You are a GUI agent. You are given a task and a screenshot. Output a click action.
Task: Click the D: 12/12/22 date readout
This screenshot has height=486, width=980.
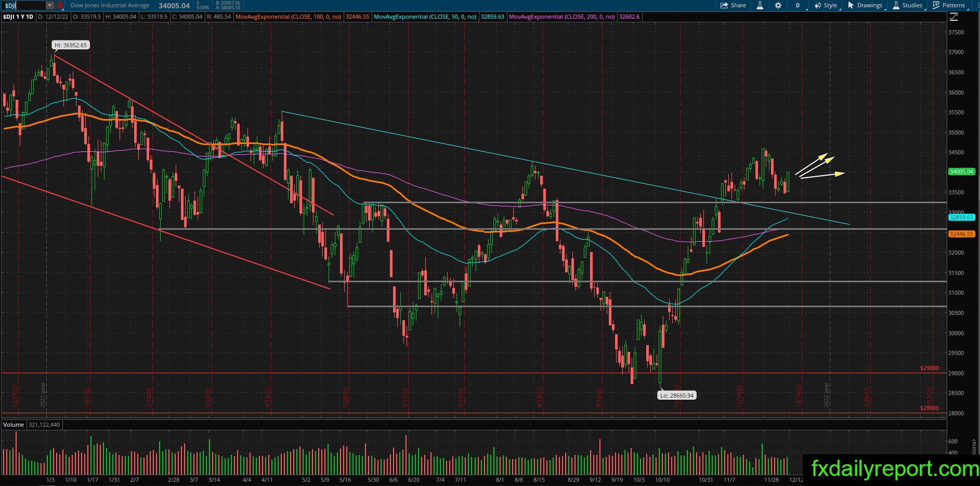pos(54,17)
